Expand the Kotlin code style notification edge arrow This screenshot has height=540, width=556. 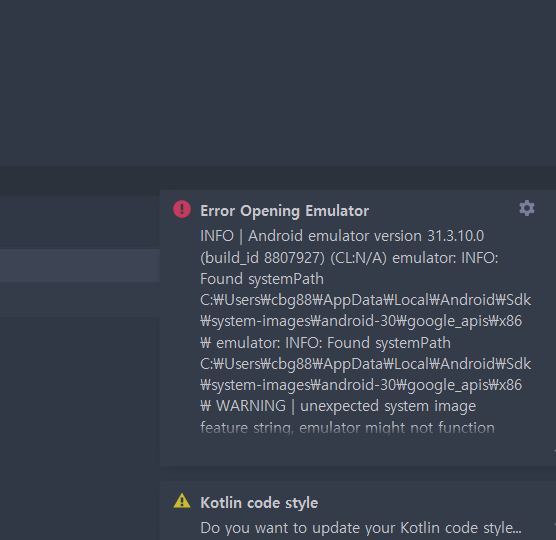pos(555,524)
